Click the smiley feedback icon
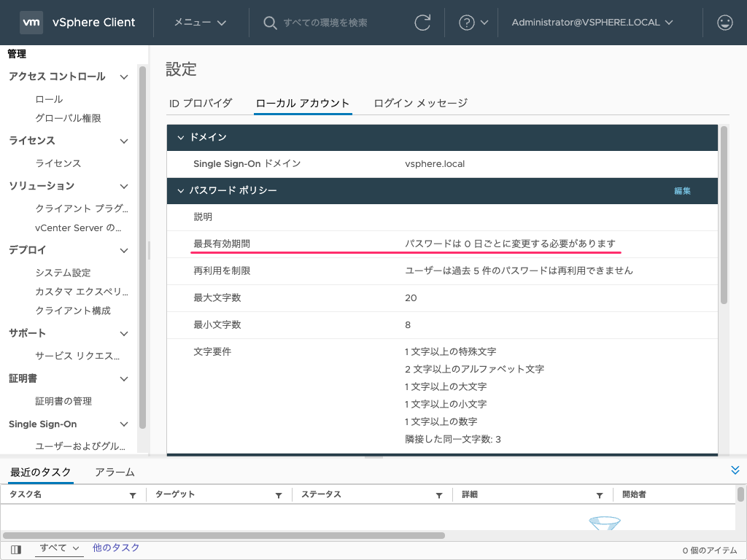 724,23
